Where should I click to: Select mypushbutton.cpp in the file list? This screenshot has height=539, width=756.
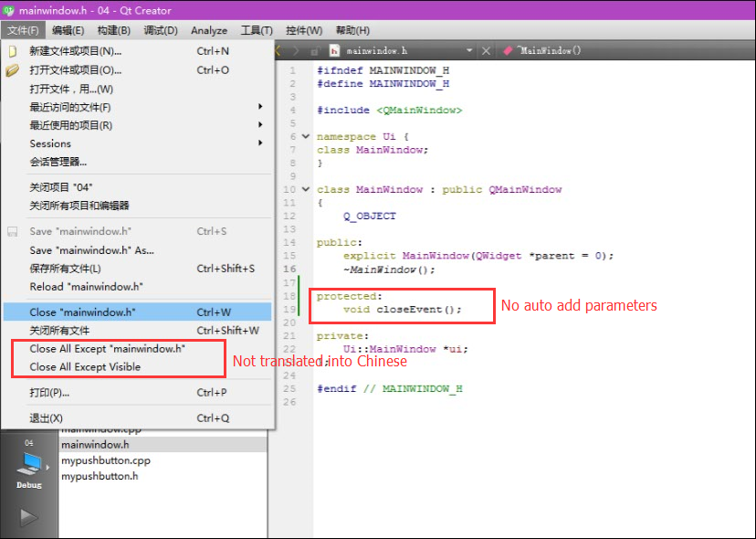[106, 460]
